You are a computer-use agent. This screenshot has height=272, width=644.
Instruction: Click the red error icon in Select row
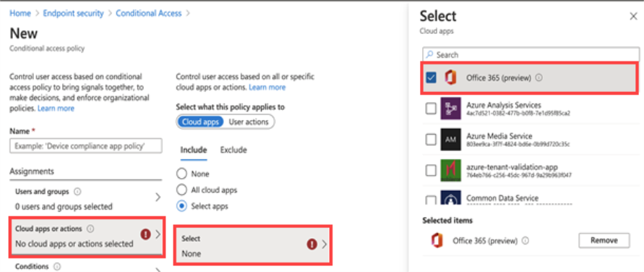point(312,245)
